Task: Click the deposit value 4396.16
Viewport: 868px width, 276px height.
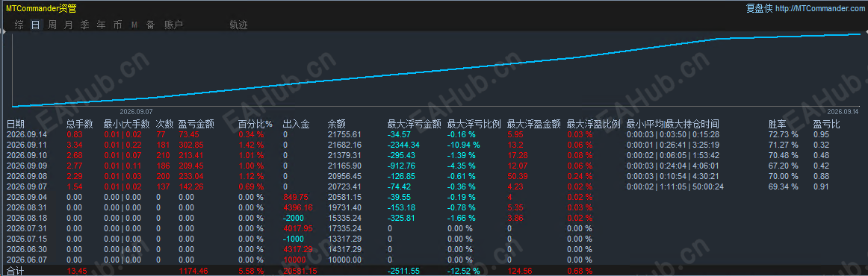Action: 298,207
